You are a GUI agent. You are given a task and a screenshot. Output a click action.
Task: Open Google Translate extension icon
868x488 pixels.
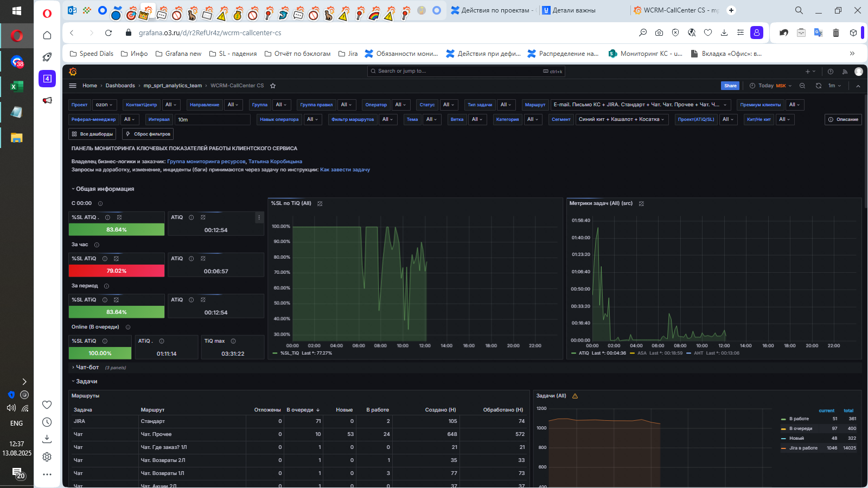pos(819,33)
